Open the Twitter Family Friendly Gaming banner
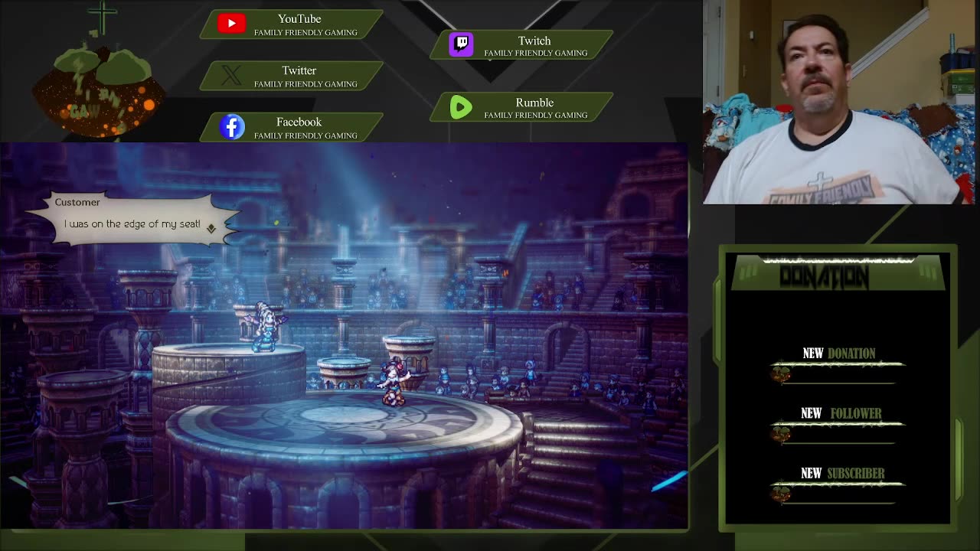The height and width of the screenshot is (551, 980). pos(292,76)
